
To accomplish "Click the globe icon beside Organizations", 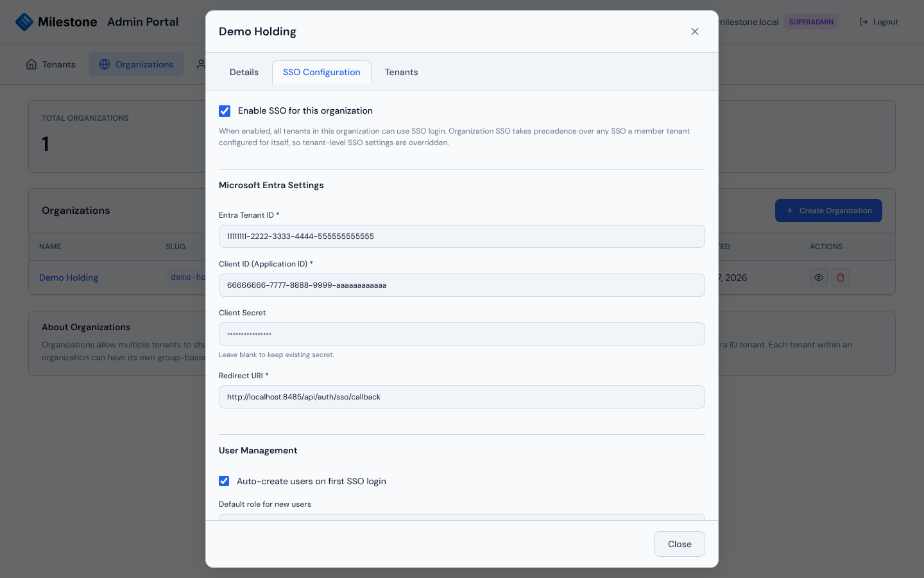I will coord(105,64).
